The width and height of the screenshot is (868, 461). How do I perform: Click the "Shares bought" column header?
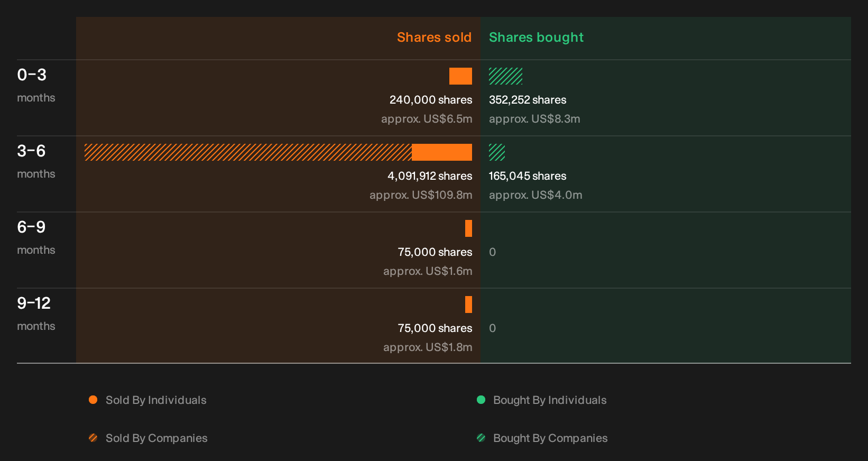coord(536,38)
